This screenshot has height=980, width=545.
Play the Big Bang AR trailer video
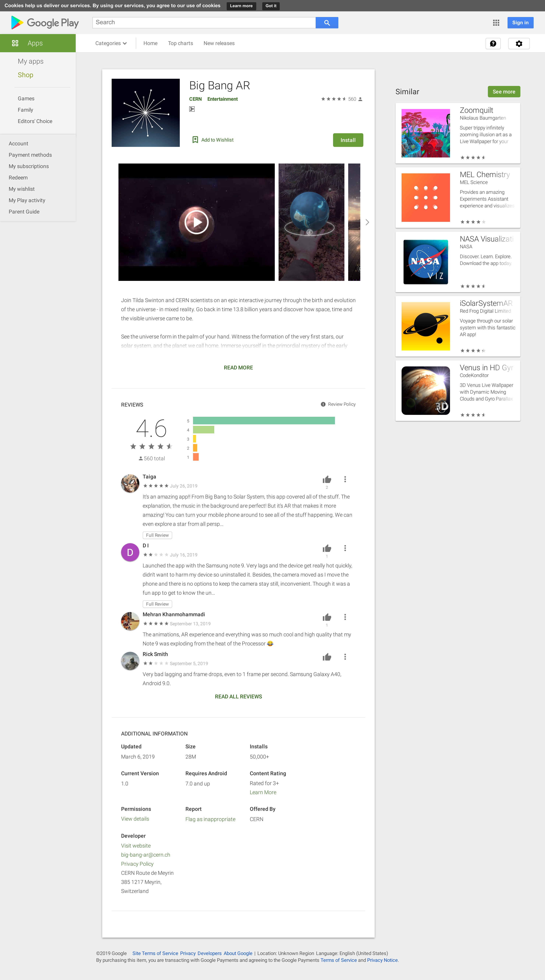[x=196, y=222]
